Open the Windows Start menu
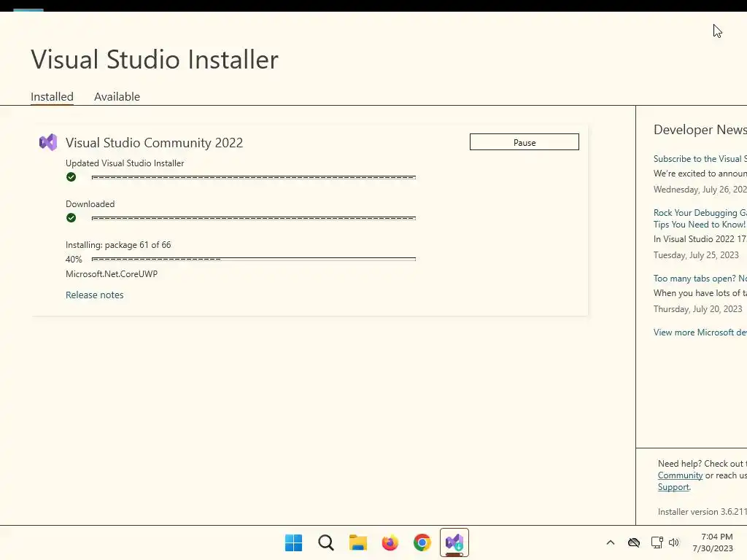Screen dimensions: 747x560 click(293, 542)
